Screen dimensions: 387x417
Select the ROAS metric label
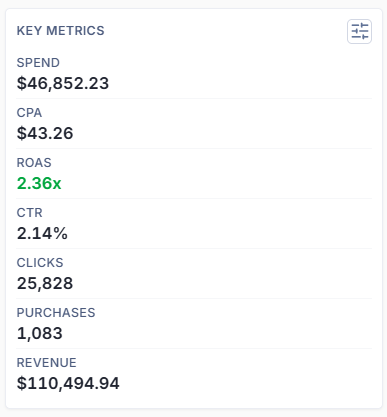[34, 163]
